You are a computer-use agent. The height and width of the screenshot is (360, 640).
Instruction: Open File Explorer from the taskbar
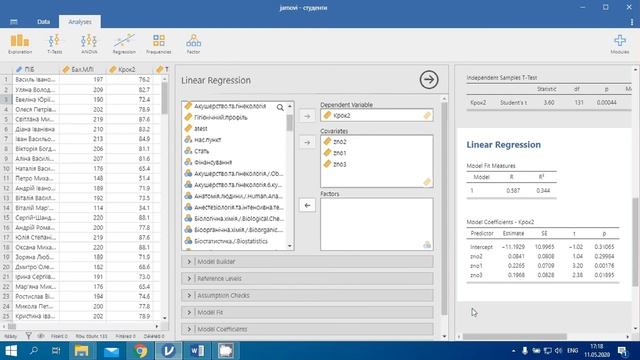[x=81, y=351]
